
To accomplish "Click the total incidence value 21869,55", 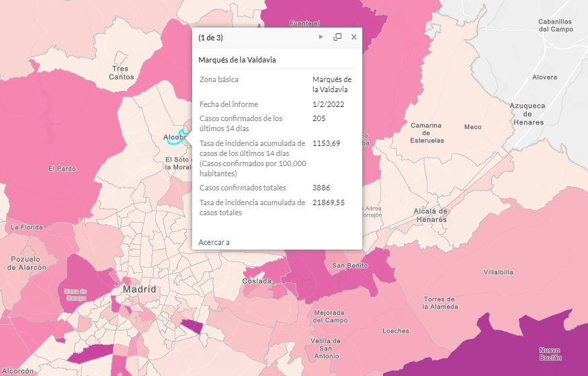I will [x=329, y=202].
